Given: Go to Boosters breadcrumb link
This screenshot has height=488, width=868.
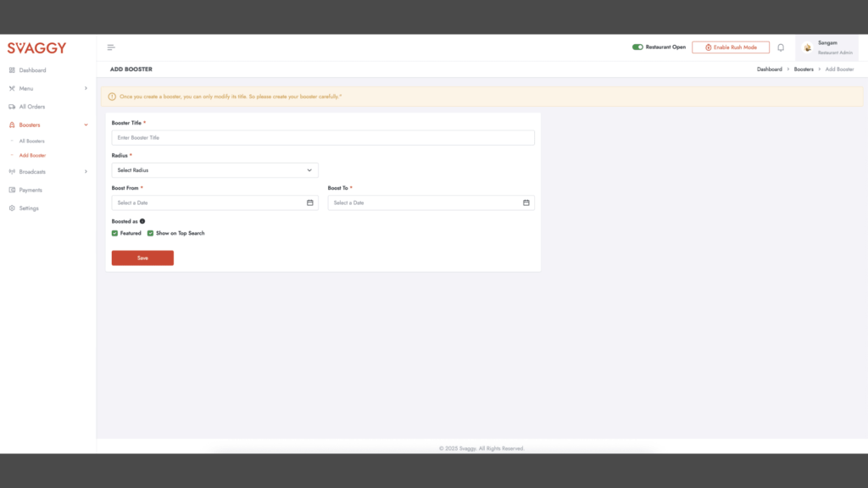Looking at the screenshot, I should pos(804,69).
